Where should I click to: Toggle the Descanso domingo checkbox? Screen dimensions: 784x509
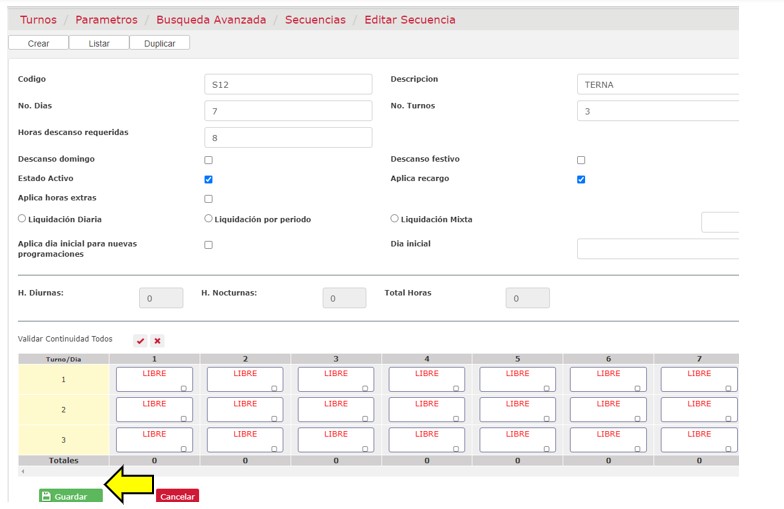pyautogui.click(x=208, y=160)
